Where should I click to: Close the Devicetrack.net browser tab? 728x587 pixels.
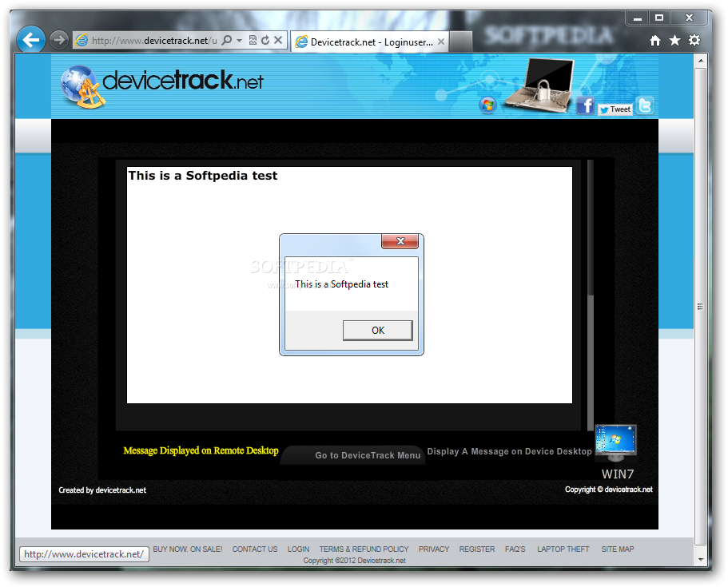coord(440,42)
